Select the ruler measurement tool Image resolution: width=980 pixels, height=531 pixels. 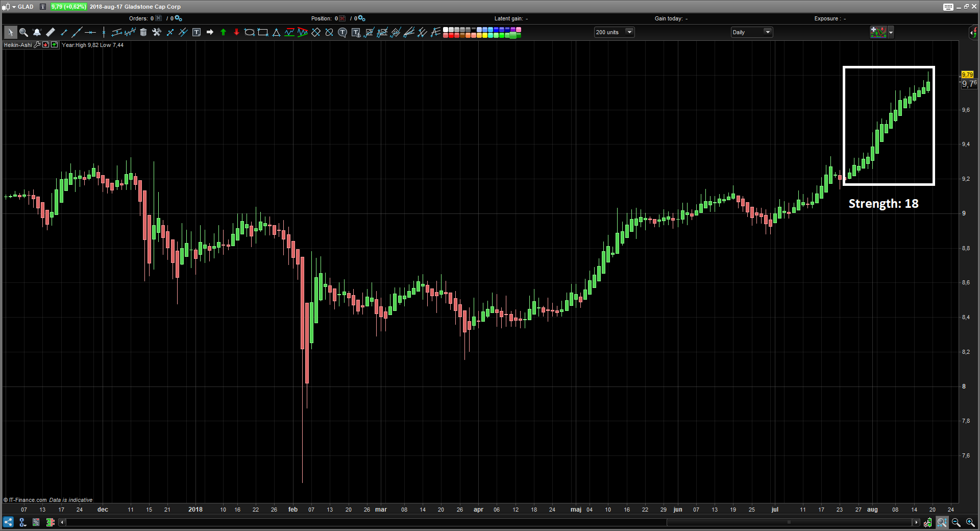pyautogui.click(x=50, y=32)
